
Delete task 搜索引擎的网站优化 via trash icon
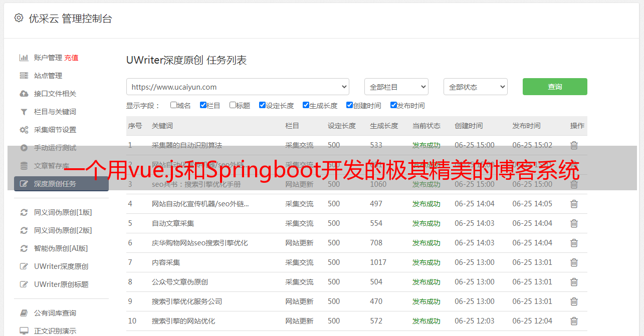tap(574, 321)
